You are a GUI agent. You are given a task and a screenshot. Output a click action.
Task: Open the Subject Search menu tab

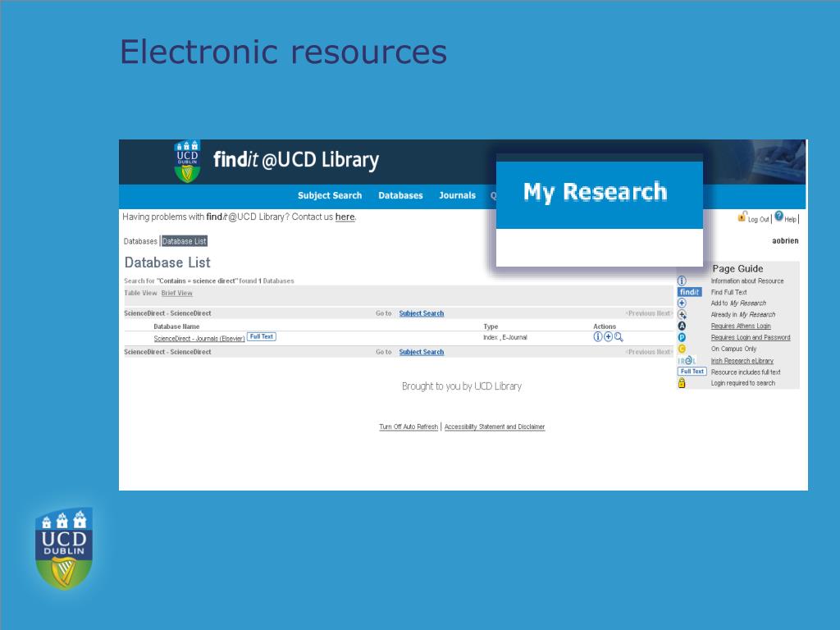[330, 195]
